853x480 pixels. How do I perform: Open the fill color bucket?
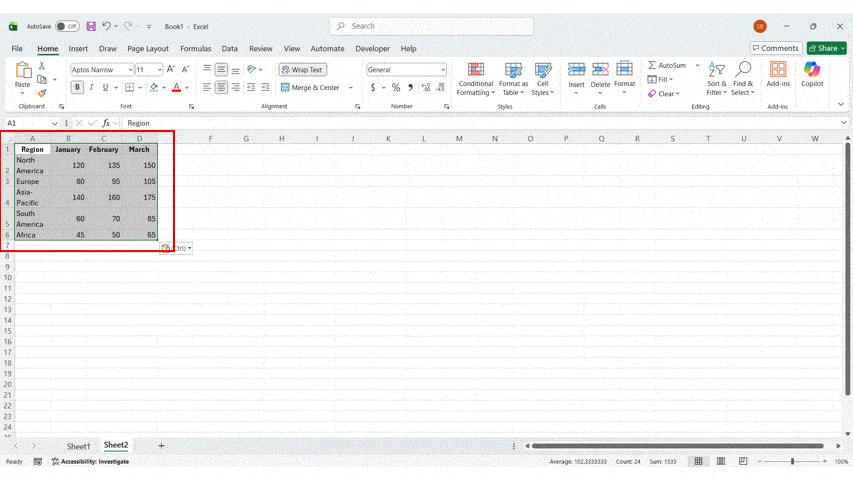(x=154, y=87)
